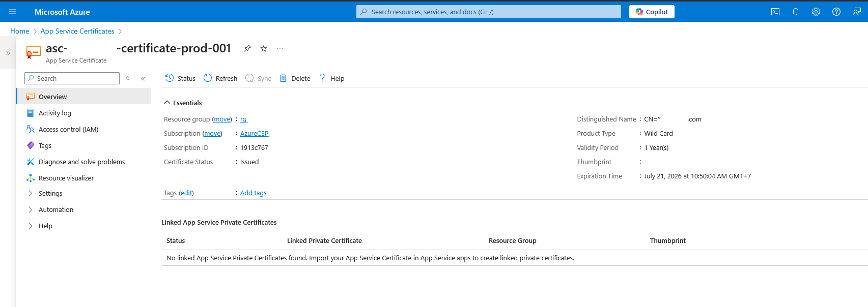Open the more options ellipsis beside the title

[x=280, y=48]
